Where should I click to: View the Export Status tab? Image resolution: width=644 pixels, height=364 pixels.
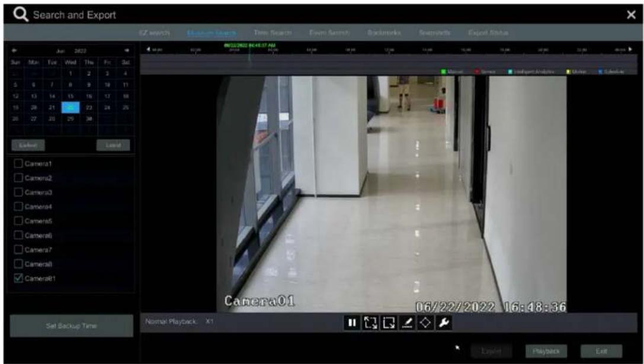tap(488, 33)
